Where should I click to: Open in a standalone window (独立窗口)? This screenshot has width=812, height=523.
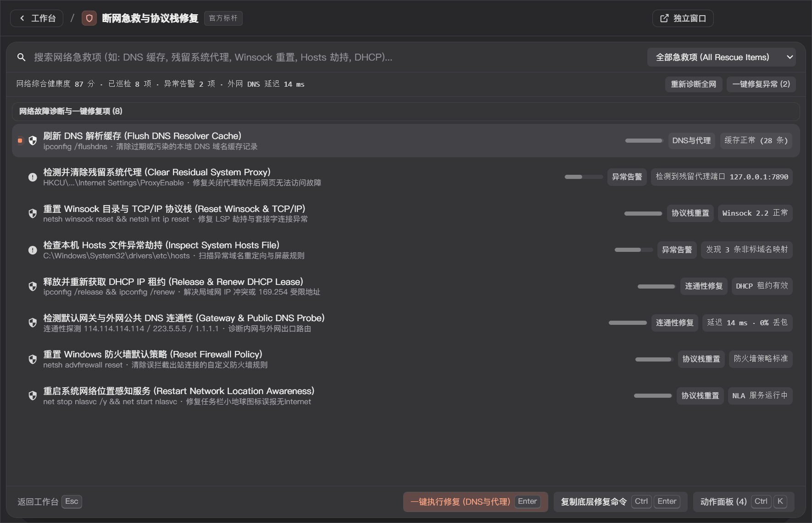(683, 18)
